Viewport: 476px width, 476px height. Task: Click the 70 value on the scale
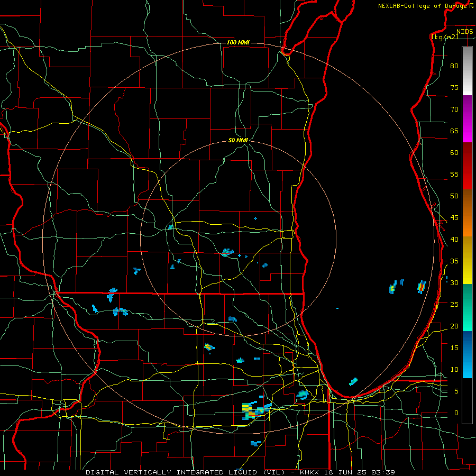click(454, 109)
